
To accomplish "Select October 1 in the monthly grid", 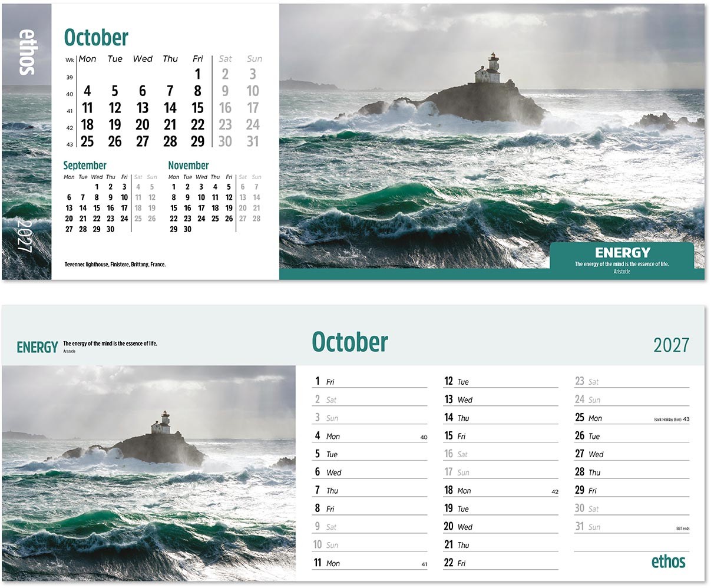I will (x=197, y=75).
